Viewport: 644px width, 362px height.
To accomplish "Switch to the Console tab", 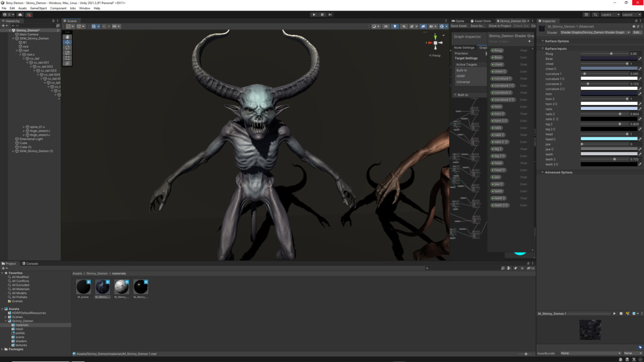I will click(30, 263).
